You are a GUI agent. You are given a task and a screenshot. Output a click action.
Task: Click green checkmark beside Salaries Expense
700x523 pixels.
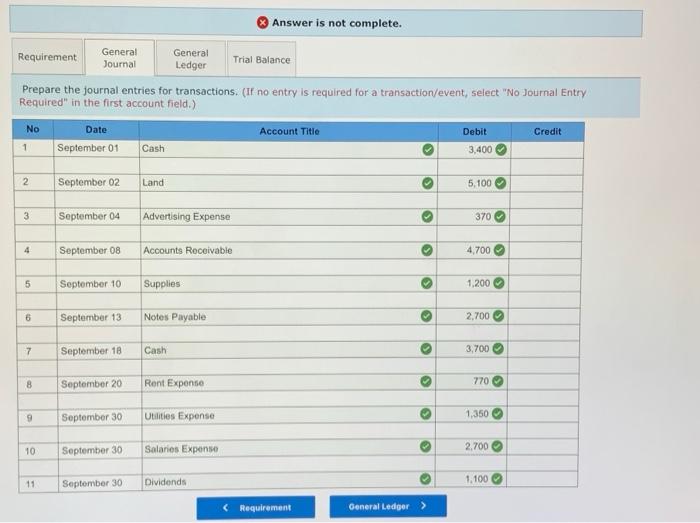click(x=425, y=446)
